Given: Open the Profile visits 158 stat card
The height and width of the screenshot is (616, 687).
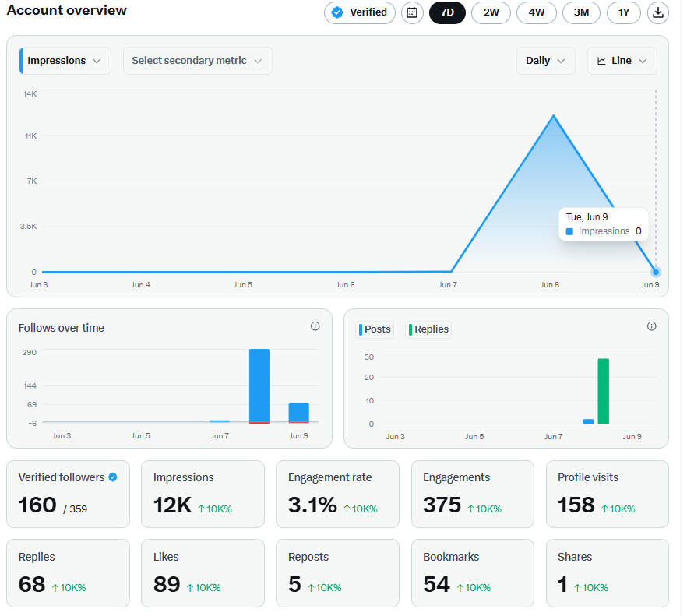Looking at the screenshot, I should pos(608,494).
